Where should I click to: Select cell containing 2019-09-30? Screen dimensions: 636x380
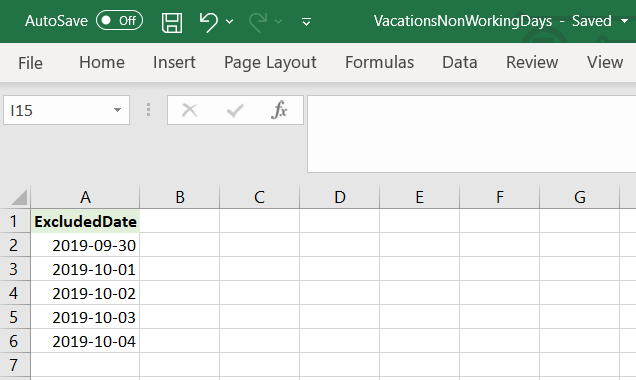(x=85, y=245)
